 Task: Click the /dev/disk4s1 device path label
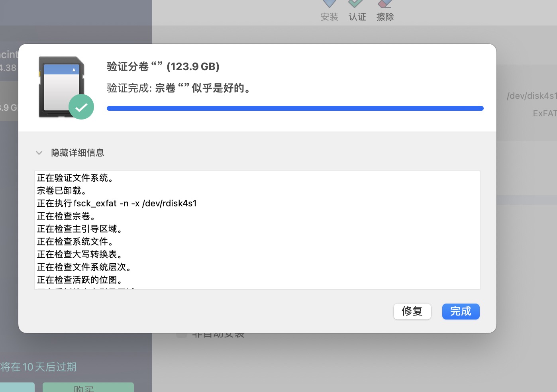click(x=531, y=96)
